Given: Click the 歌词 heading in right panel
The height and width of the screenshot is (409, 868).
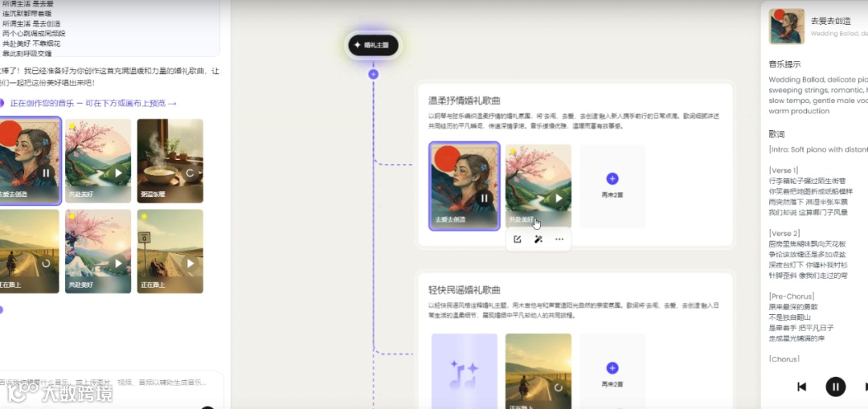Looking at the screenshot, I should click(x=776, y=134).
